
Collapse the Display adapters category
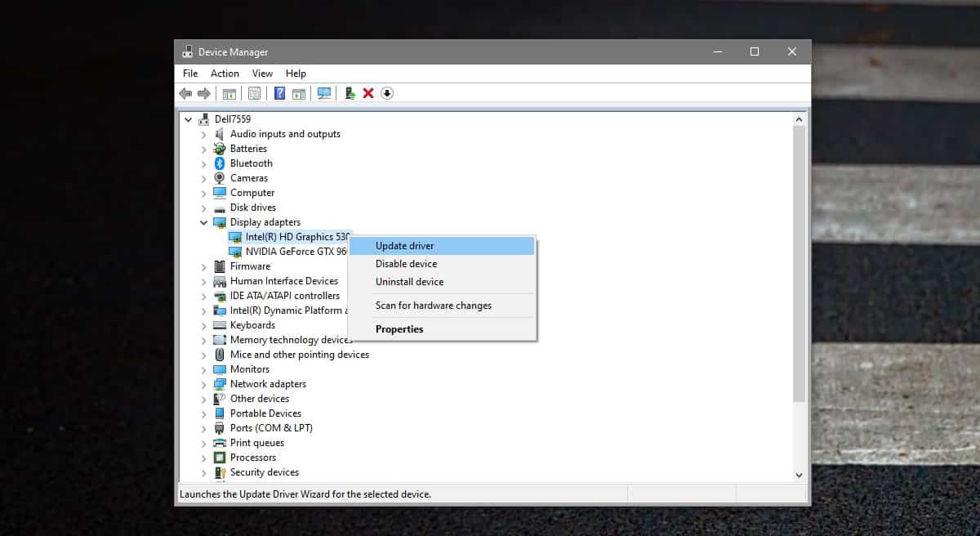(203, 222)
